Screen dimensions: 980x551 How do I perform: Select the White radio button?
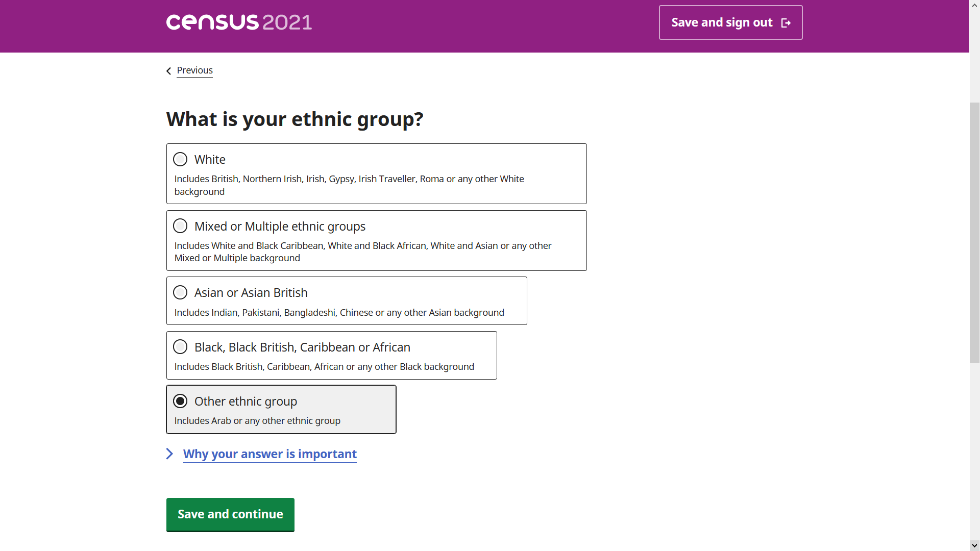[180, 159]
